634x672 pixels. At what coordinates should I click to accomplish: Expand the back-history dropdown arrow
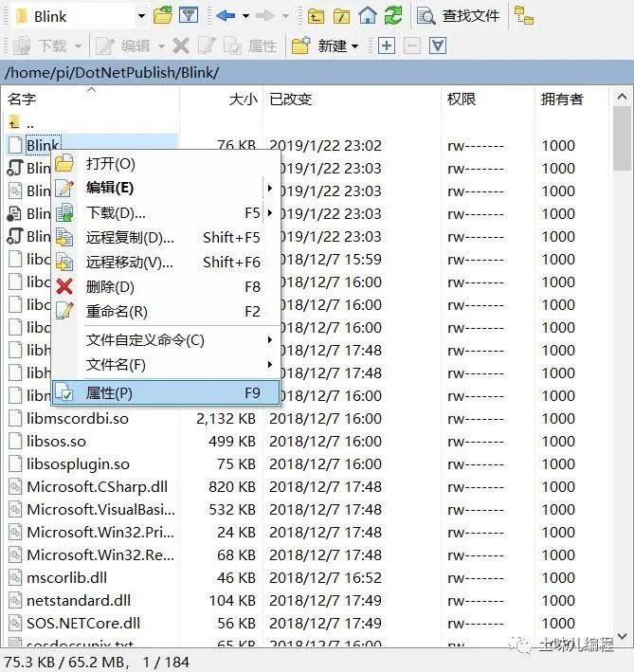[x=245, y=16]
